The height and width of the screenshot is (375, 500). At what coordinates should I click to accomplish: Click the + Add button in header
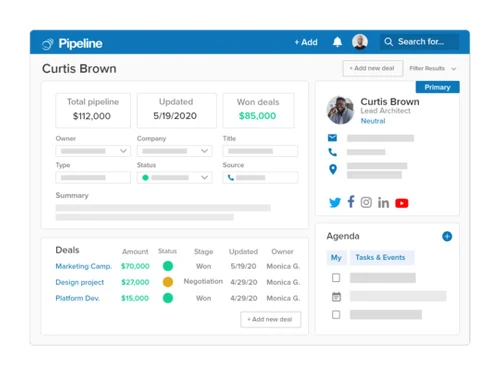[306, 42]
